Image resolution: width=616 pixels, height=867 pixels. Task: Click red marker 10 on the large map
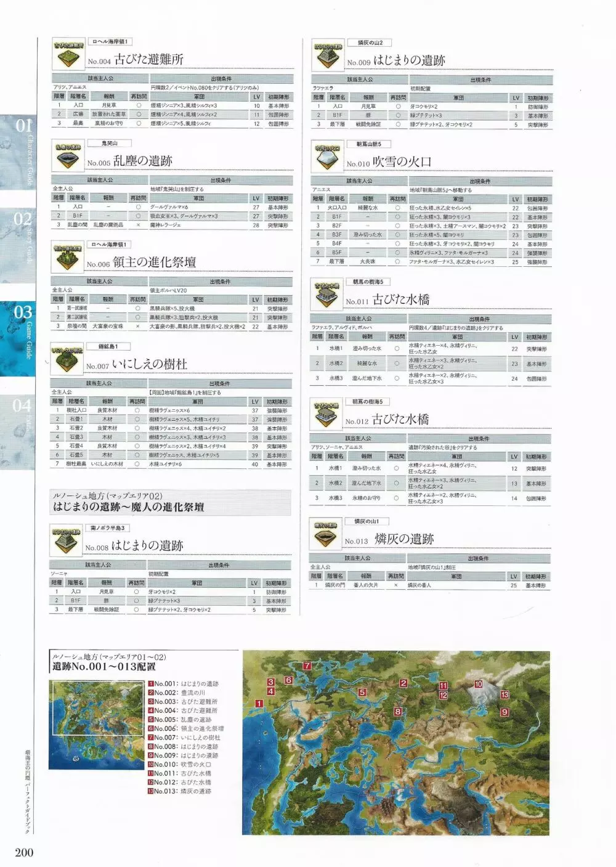point(478,684)
